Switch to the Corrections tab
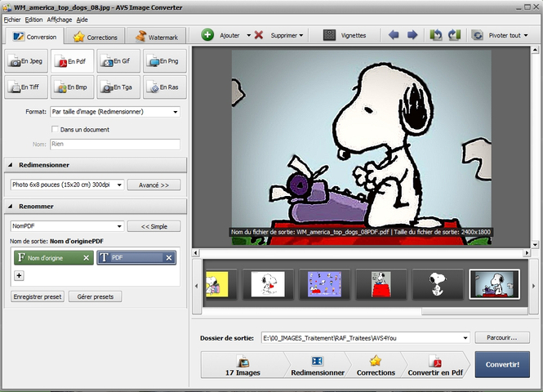This screenshot has height=392, width=543. (x=96, y=37)
